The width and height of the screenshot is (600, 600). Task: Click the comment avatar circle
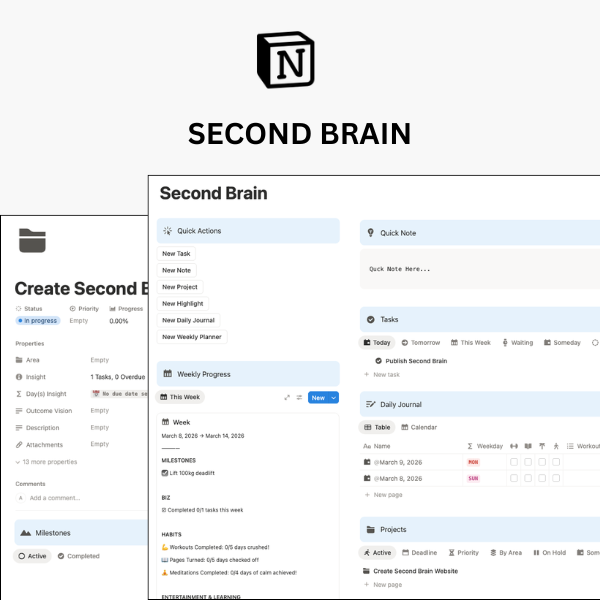pos(21,498)
